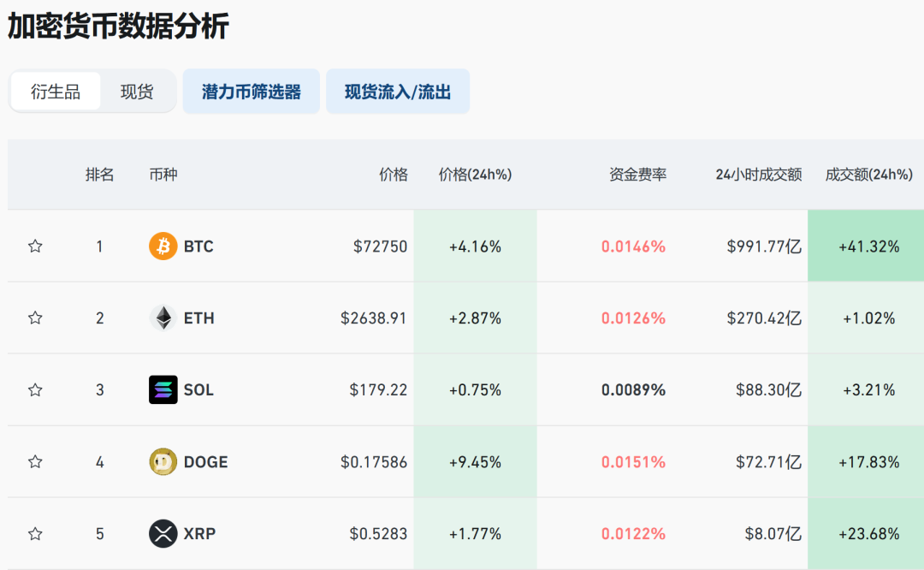This screenshot has height=570, width=924.
Task: Sort table by 资金费率 column
Action: pyautogui.click(x=637, y=175)
